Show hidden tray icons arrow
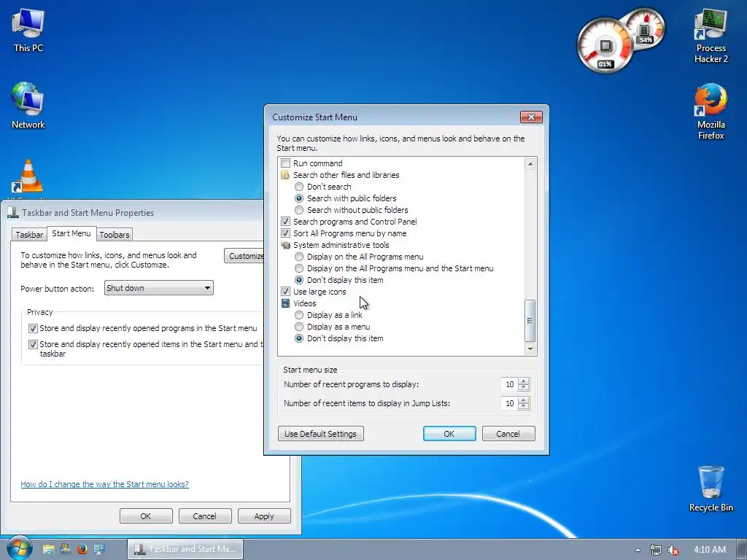 point(638,550)
